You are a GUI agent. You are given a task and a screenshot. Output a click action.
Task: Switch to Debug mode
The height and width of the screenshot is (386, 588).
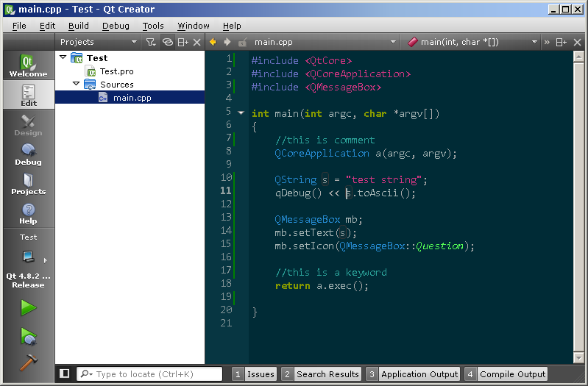pyautogui.click(x=29, y=154)
